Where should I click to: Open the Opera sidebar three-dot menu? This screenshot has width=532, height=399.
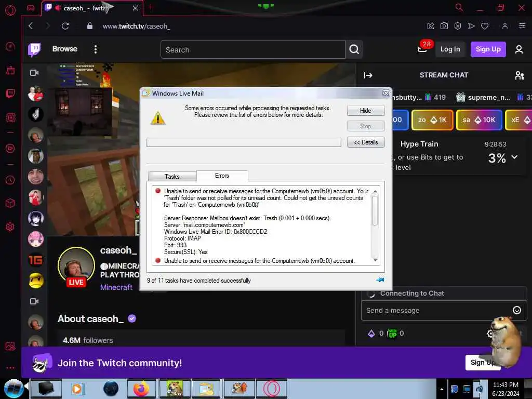pyautogui.click(x=10, y=367)
